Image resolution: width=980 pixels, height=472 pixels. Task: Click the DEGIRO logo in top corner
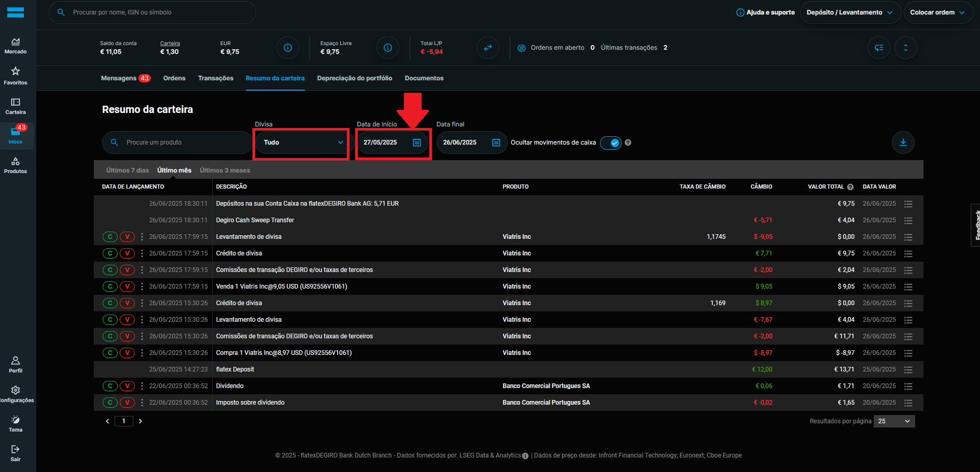[16, 12]
